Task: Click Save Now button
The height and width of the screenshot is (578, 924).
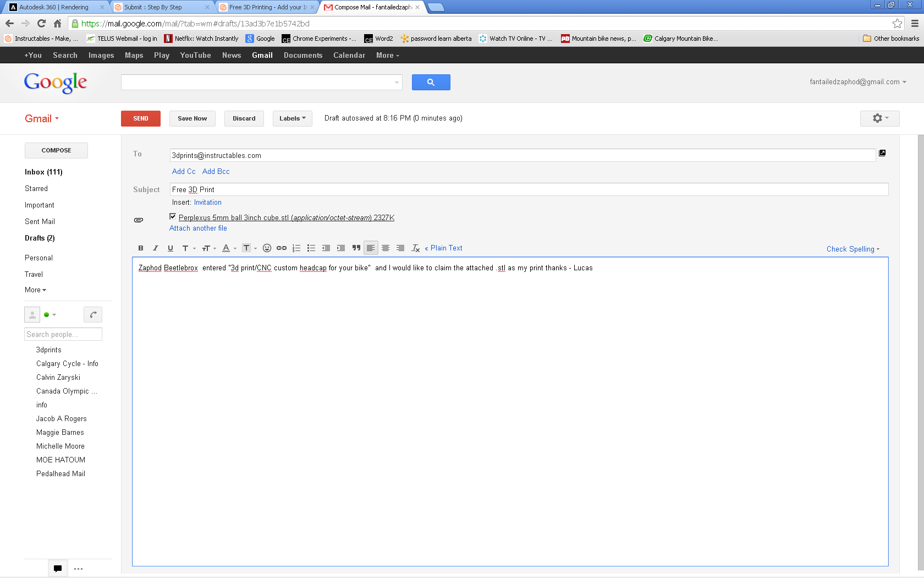Action: 193,118
